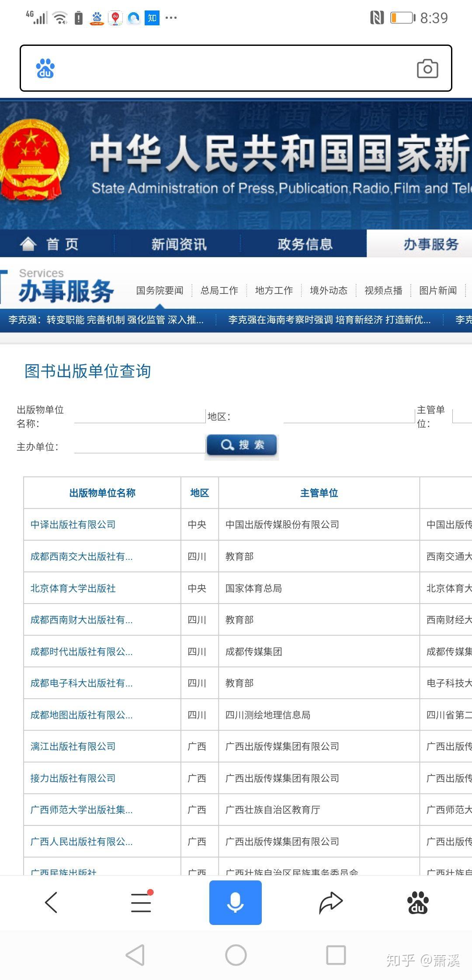
Task: Open 广西师范大学出版社集... link
Action: point(81,810)
